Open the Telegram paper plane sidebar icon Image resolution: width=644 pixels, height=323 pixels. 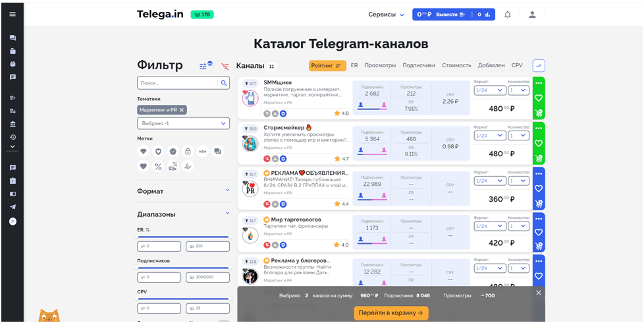[x=13, y=207]
